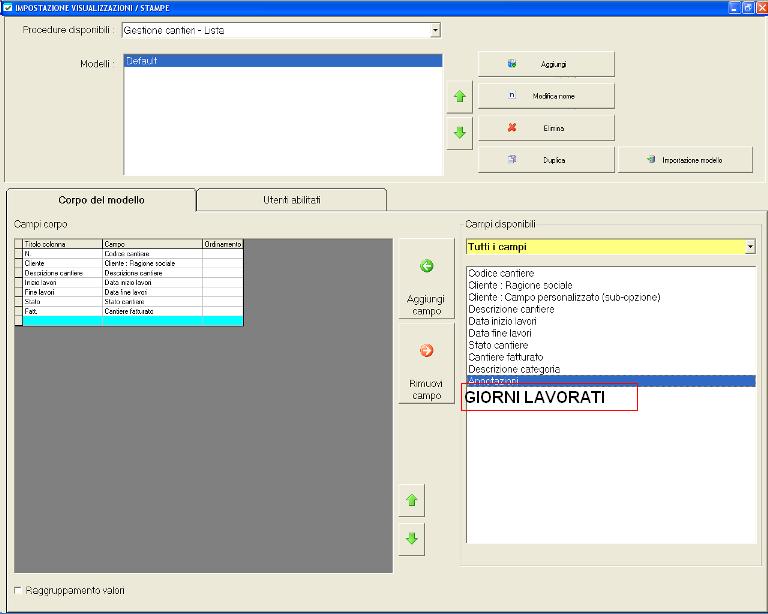Click Fine lavori title cell
768x614 pixels.
click(63, 292)
